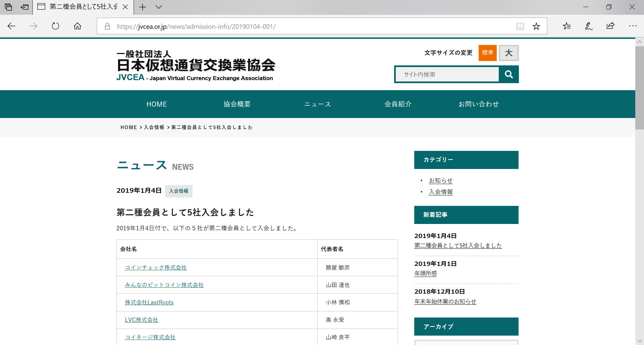Open 株式会社LastRoots link

[149, 302]
